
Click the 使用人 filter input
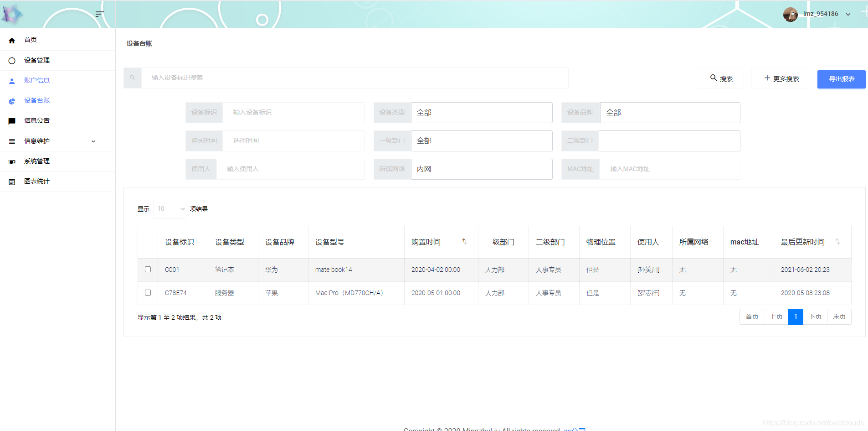point(291,169)
